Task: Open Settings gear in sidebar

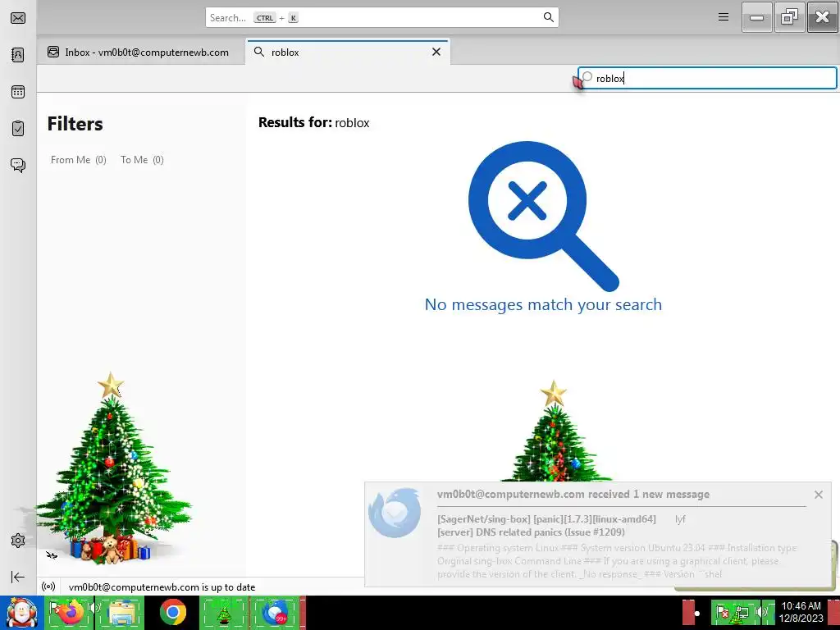Action: tap(18, 541)
